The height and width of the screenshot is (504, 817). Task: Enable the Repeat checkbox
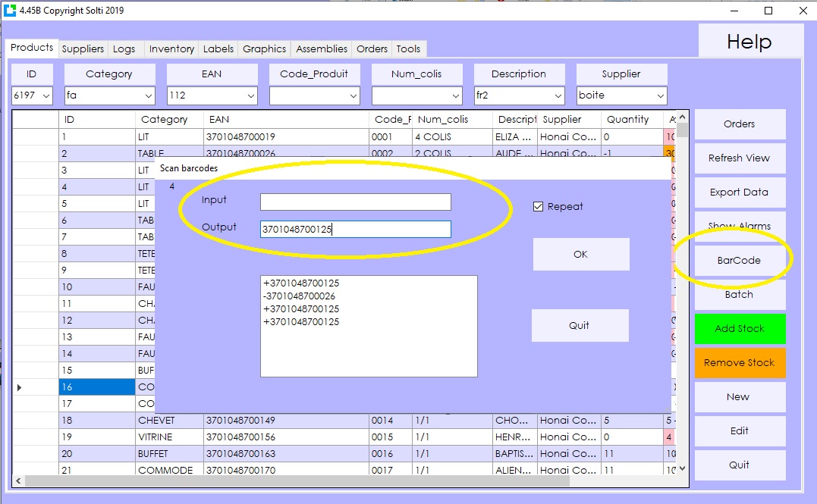click(538, 206)
